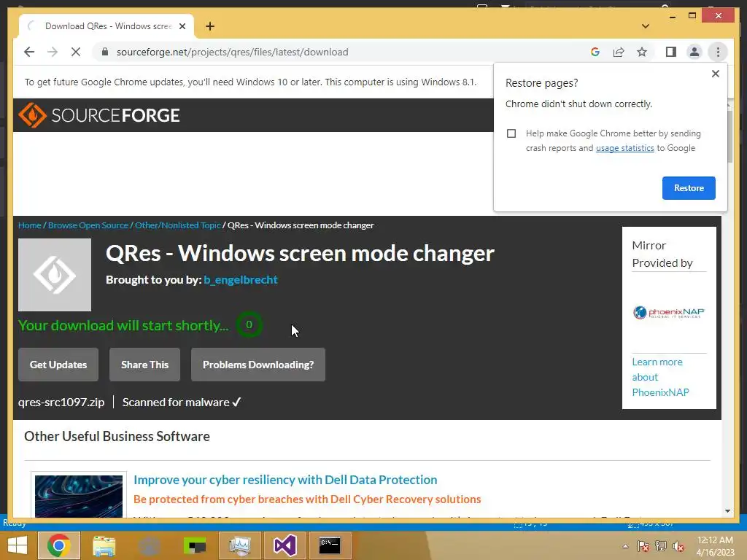The height and width of the screenshot is (560, 747).
Task: Click the muted volume tray icon
Action: pos(678,546)
